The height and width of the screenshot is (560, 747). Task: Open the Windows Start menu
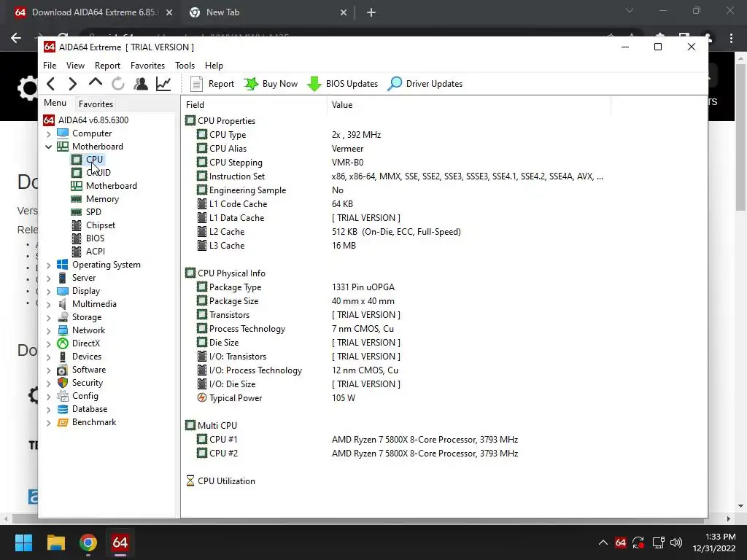[x=23, y=542]
